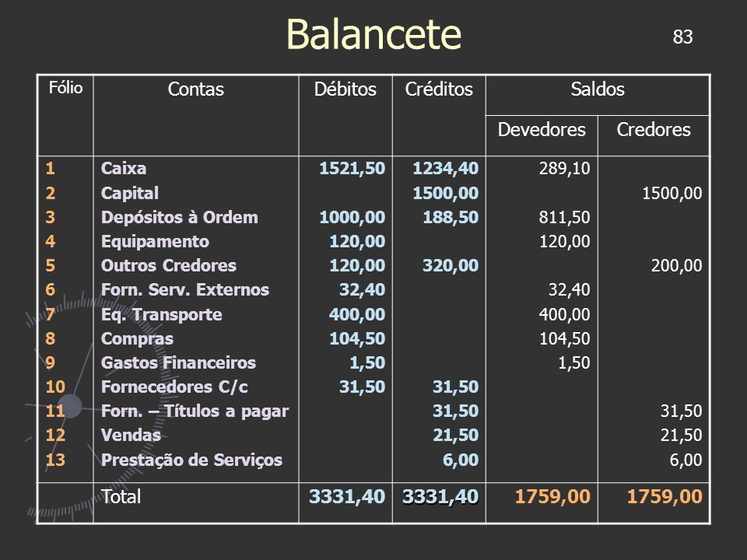The image size is (747, 560).
Task: Select Outros Credores credit balance 200,00
Action: pyautogui.click(x=676, y=265)
